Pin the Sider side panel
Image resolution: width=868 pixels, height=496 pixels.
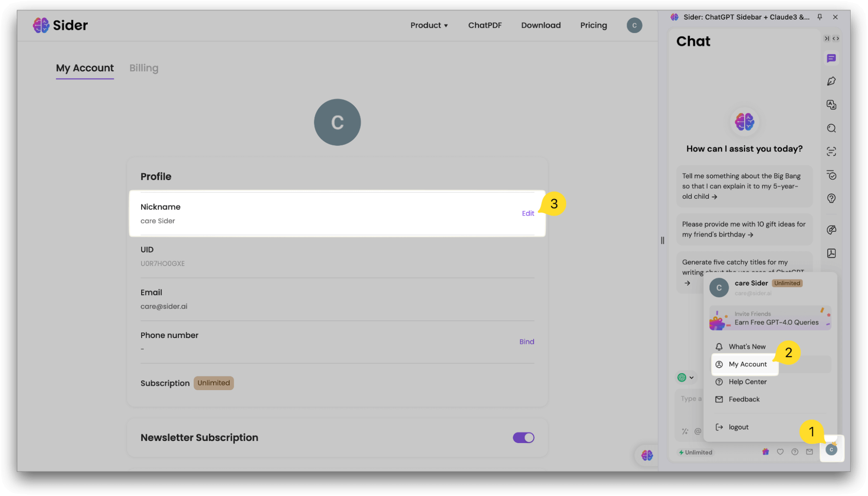pos(819,17)
